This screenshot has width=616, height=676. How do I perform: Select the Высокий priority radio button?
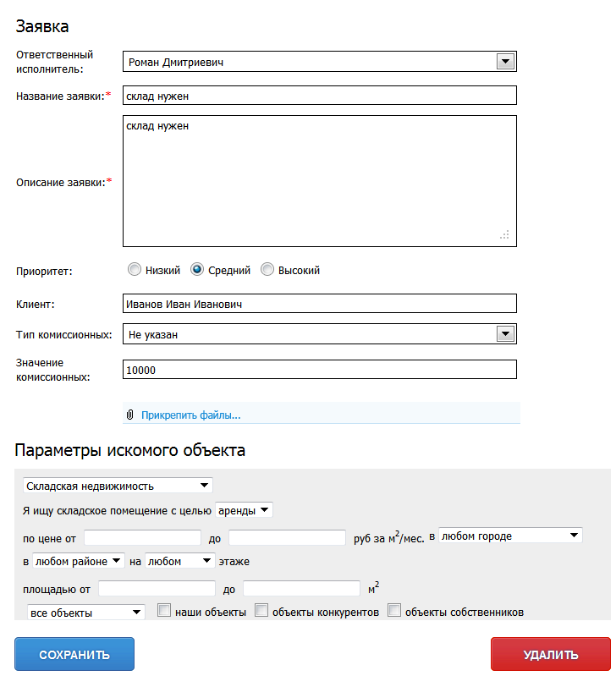pos(267,270)
